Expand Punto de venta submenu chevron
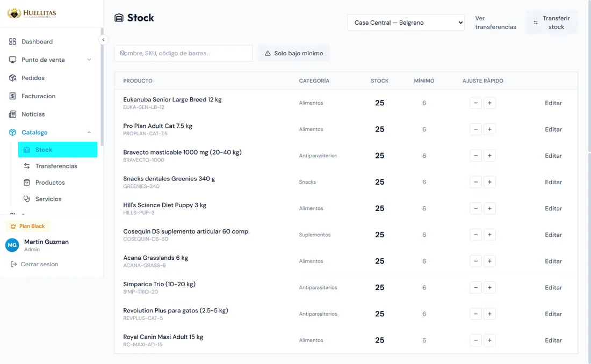This screenshot has width=591, height=364. click(x=89, y=60)
